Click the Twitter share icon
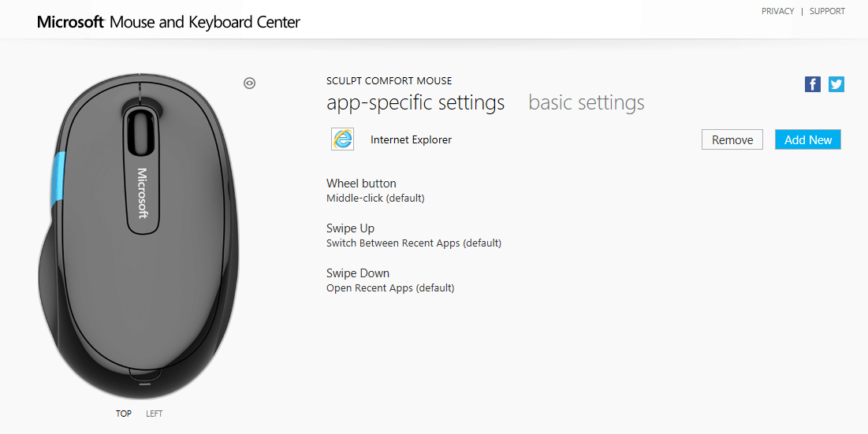The image size is (868, 434). tap(836, 84)
